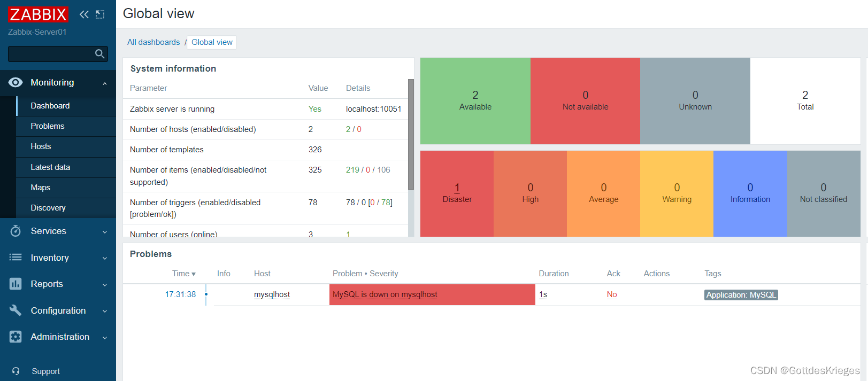Go to All dashboards breadcrumb link
Viewport: 868px width, 381px height.
153,42
